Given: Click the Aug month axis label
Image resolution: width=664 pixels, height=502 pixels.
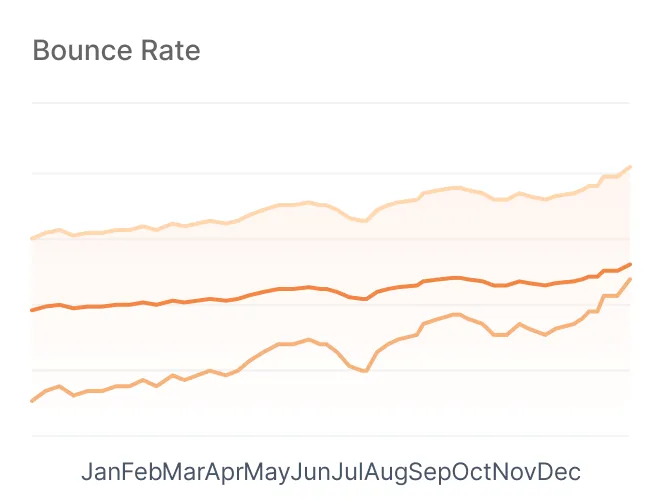Looking at the screenshot, I should pos(387,471).
